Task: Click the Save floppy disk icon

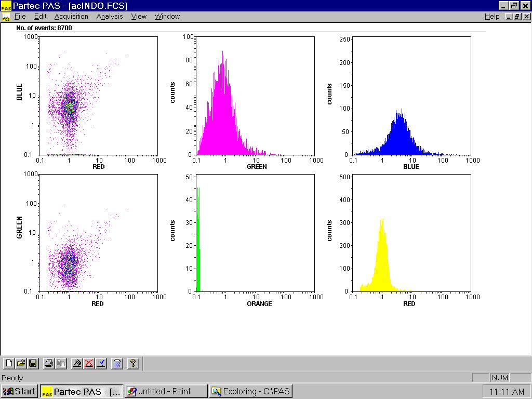Action: click(32, 364)
